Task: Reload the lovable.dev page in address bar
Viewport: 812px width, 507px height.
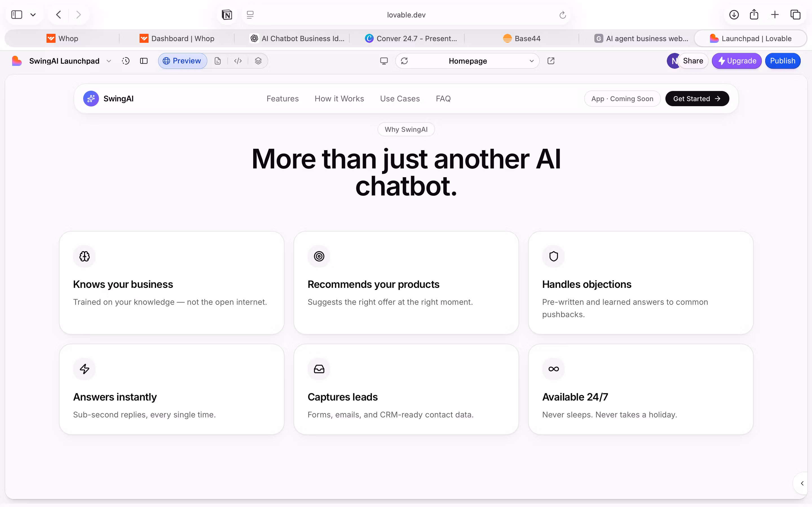Action: 563,15
